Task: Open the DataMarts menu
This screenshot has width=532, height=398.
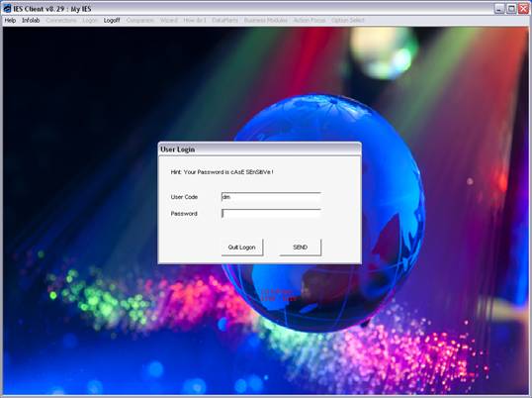Action: coord(224,21)
